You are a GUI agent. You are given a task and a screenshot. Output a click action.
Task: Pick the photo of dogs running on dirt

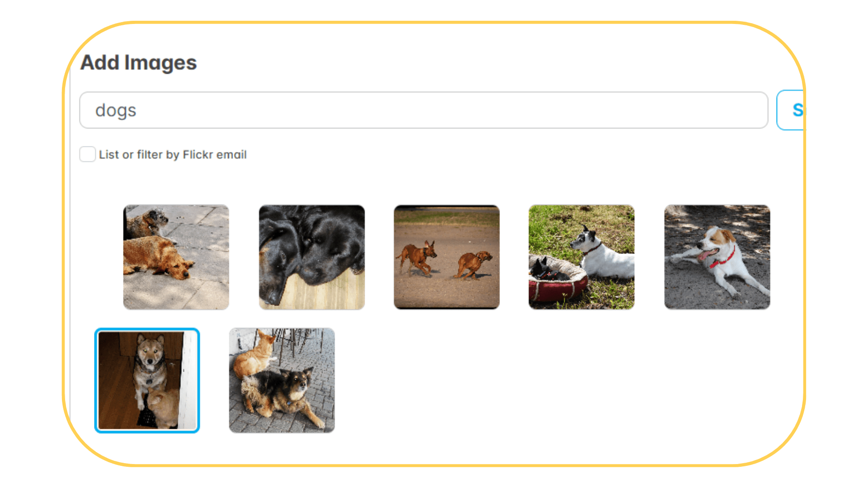coord(447,257)
